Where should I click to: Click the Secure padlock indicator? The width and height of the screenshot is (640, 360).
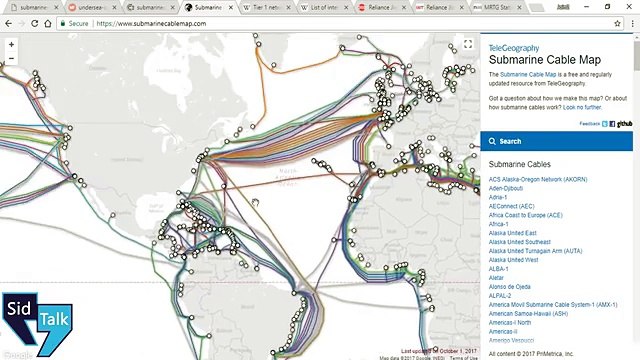(63, 24)
